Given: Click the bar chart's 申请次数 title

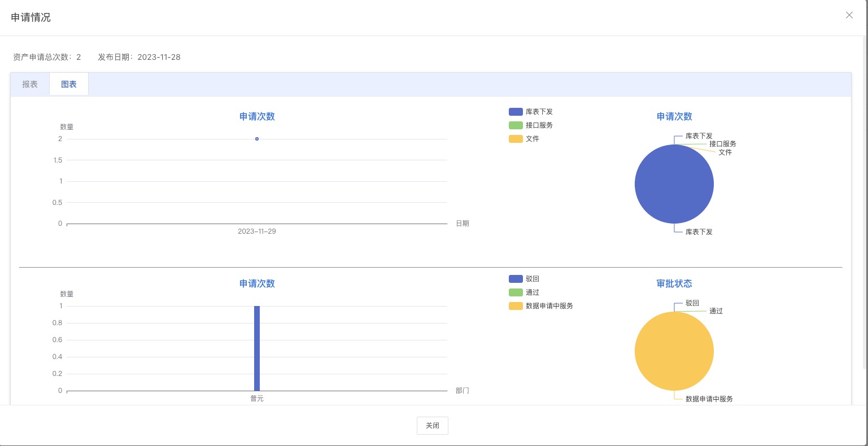Looking at the screenshot, I should point(257,283).
